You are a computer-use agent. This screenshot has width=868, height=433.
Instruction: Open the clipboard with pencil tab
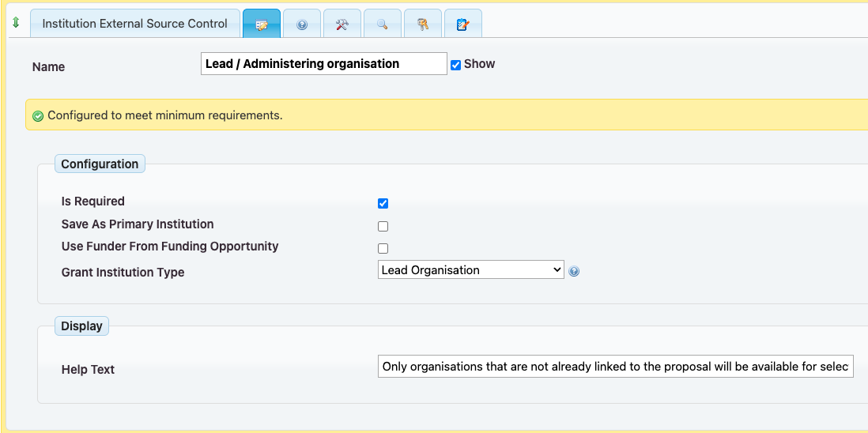click(x=463, y=24)
